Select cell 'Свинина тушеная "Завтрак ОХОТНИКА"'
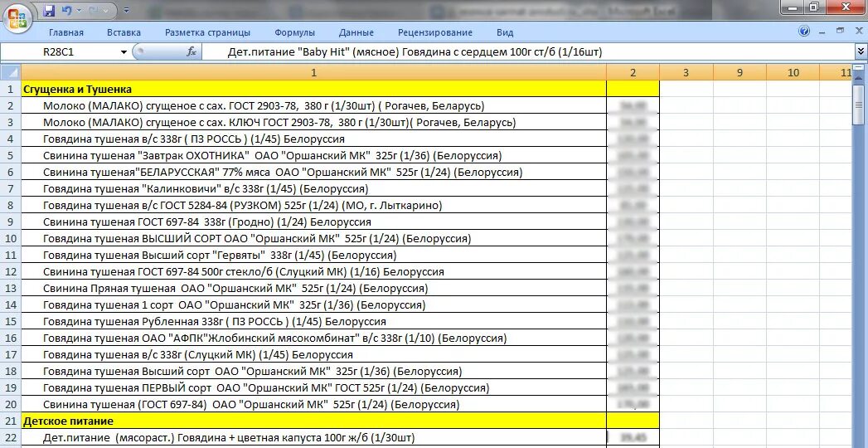Image resolution: width=868 pixels, height=448 pixels. (314, 156)
